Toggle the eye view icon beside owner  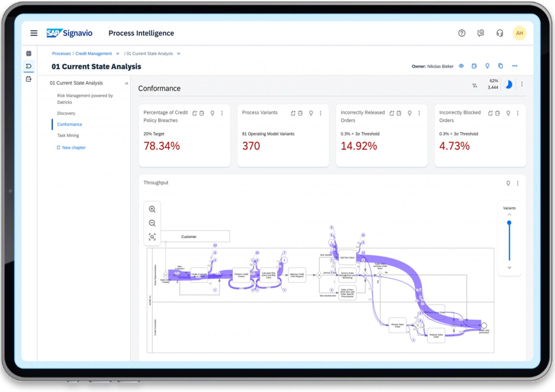click(461, 66)
